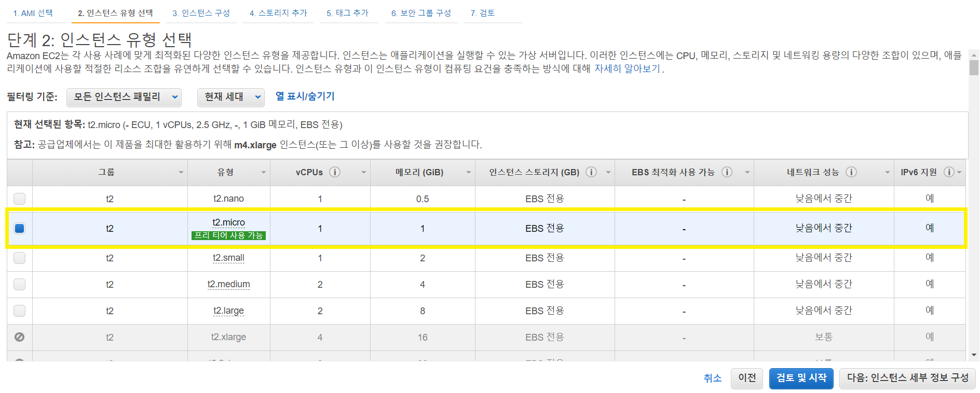Open sort arrow in 네트워크 성능 column
Screen dimensions: 980x393
(888, 173)
